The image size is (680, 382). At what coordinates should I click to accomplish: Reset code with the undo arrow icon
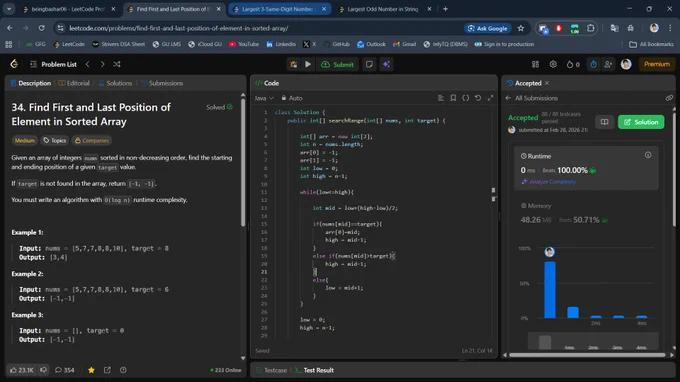(478, 98)
